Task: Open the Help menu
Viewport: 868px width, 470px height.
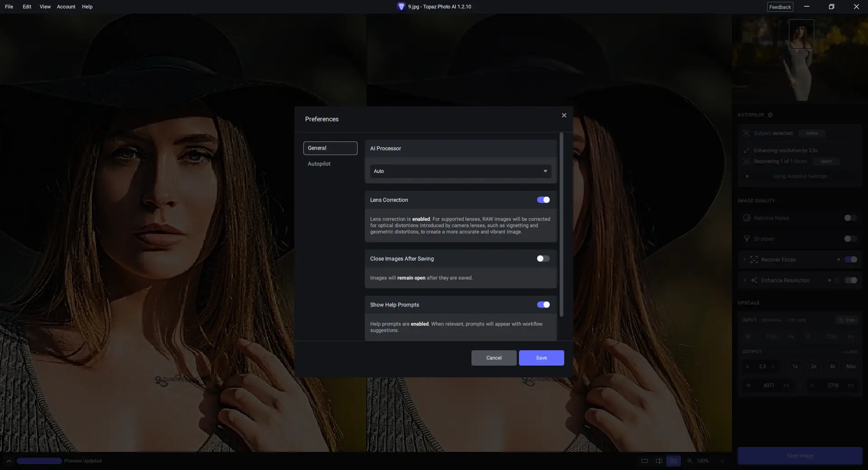Action: [x=87, y=7]
